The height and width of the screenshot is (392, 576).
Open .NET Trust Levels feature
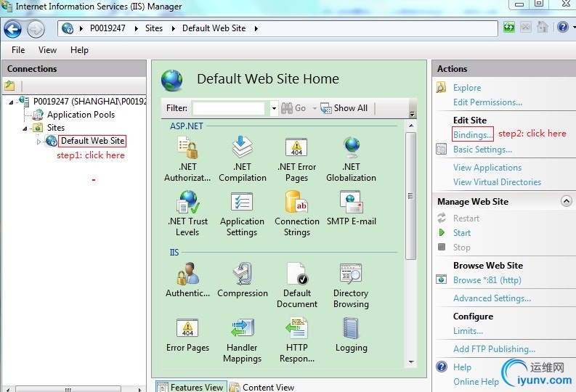[187, 213]
